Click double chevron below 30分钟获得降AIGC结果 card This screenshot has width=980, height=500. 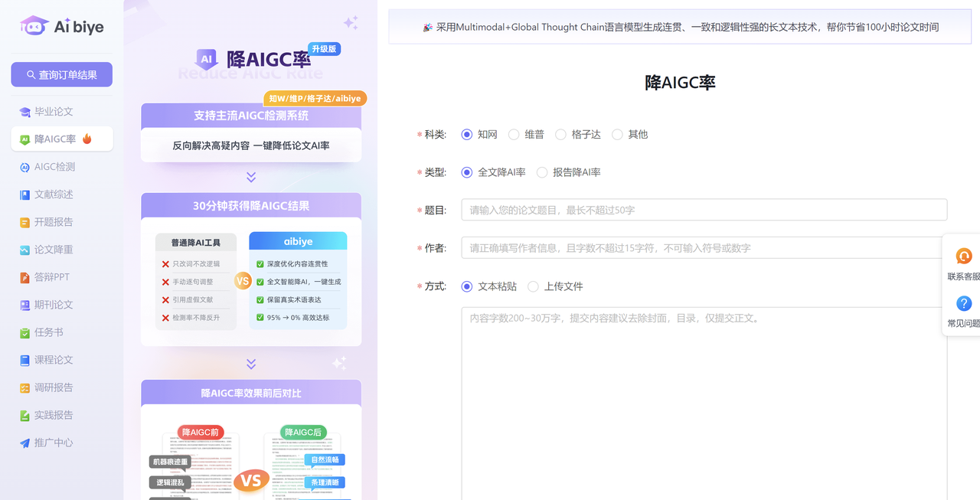[251, 364]
